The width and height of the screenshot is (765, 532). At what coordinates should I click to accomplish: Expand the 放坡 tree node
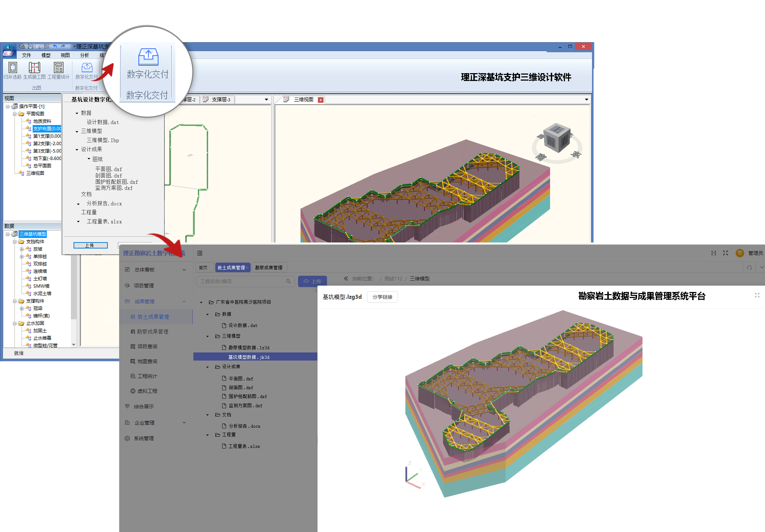[22, 249]
